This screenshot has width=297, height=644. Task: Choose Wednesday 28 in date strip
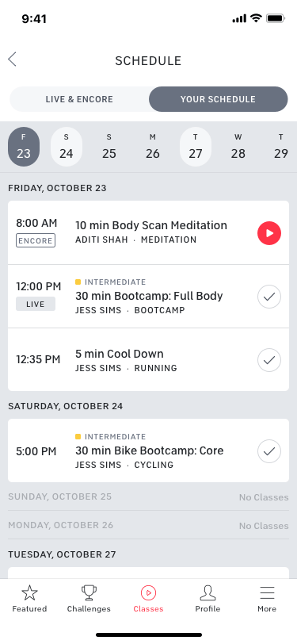point(238,147)
